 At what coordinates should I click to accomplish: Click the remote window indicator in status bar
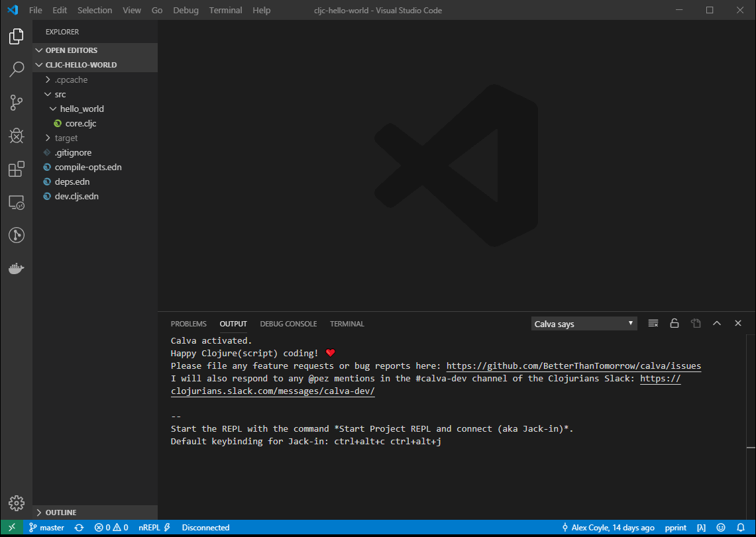[11, 527]
